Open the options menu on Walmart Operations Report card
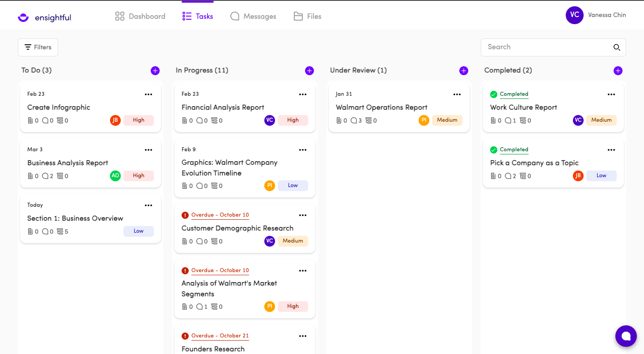Screen dimensions: 644x354 pyautogui.click(x=457, y=94)
